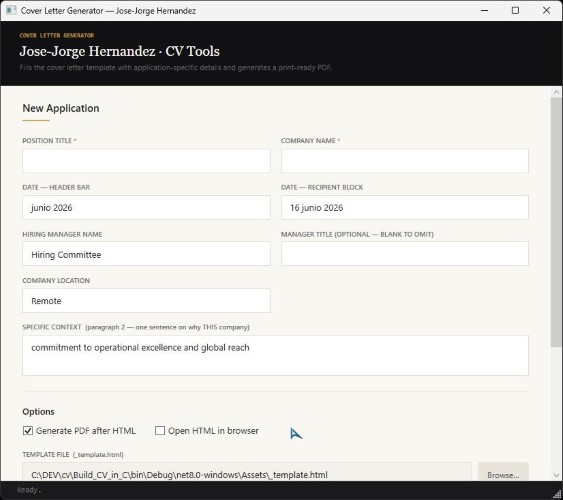
Task: Minimize the Cover Letter Generator window
Action: (484, 10)
